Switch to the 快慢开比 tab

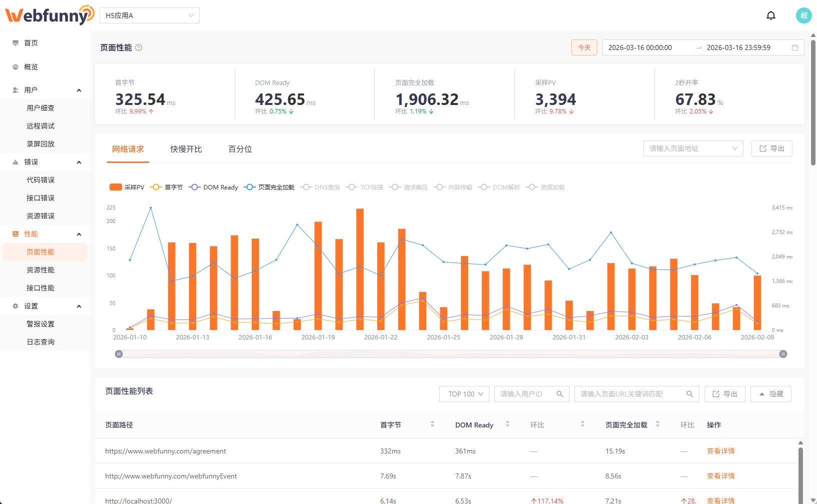pos(186,149)
